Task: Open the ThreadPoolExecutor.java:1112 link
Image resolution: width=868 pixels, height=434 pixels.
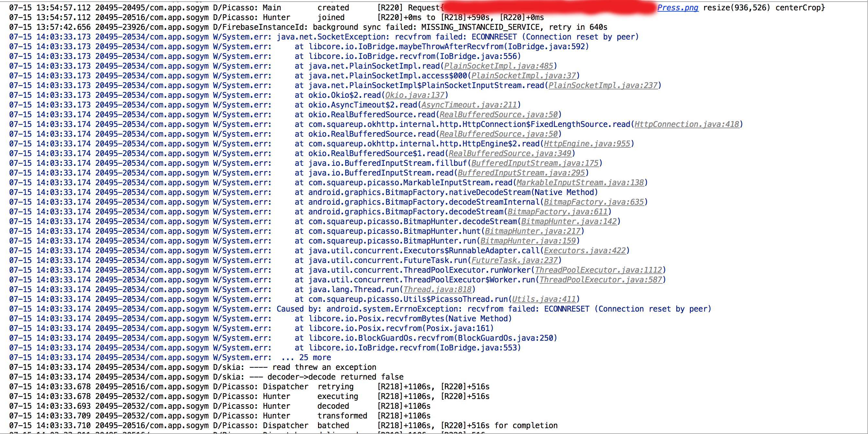Action: point(599,270)
